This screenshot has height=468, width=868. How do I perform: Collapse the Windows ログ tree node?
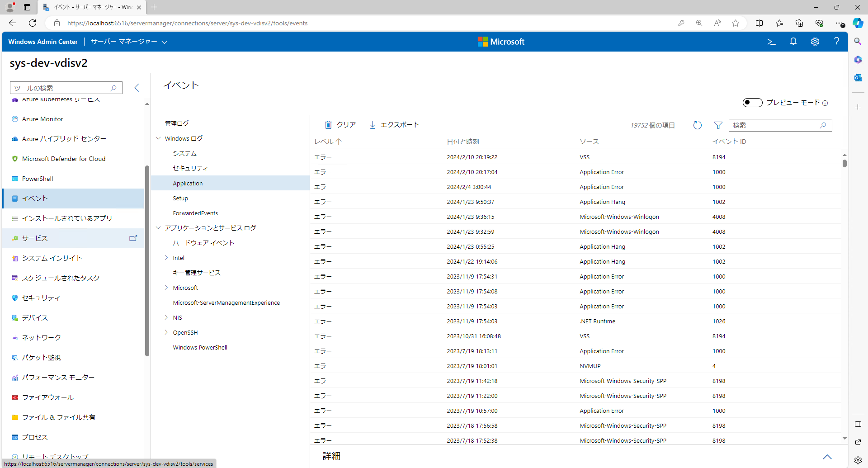click(x=158, y=138)
